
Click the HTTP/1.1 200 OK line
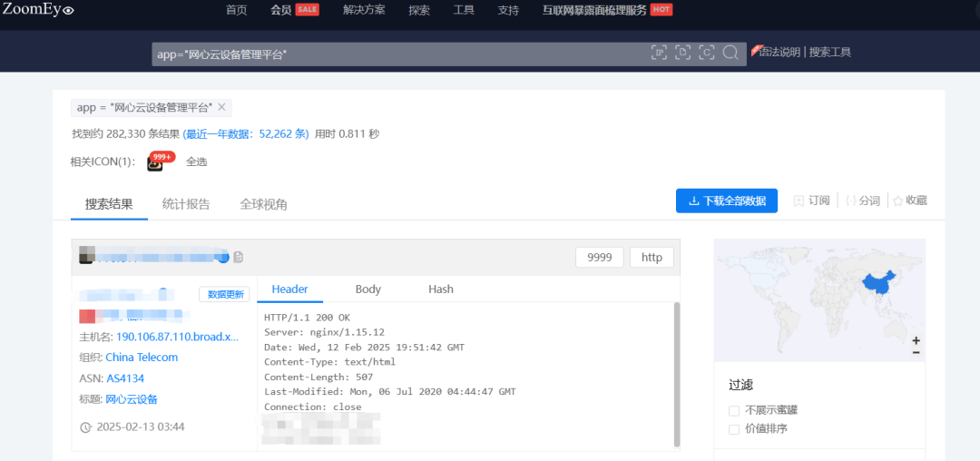[308, 318]
